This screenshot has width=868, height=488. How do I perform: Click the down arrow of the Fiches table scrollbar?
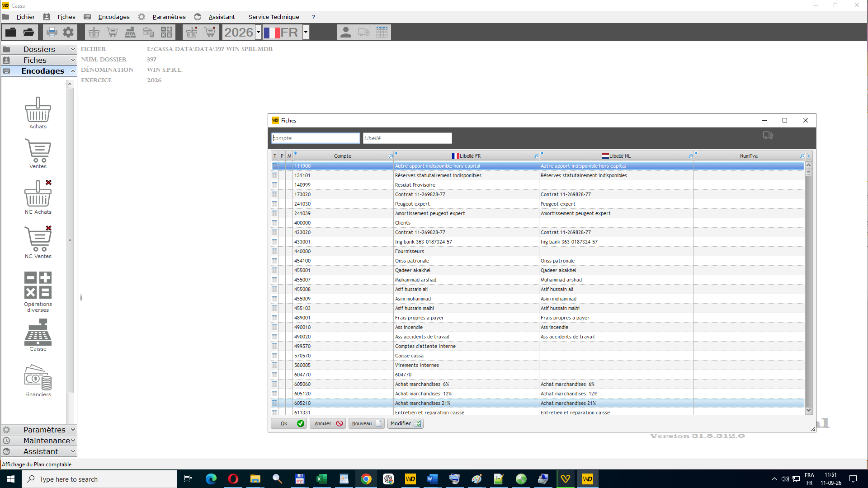pos(809,410)
